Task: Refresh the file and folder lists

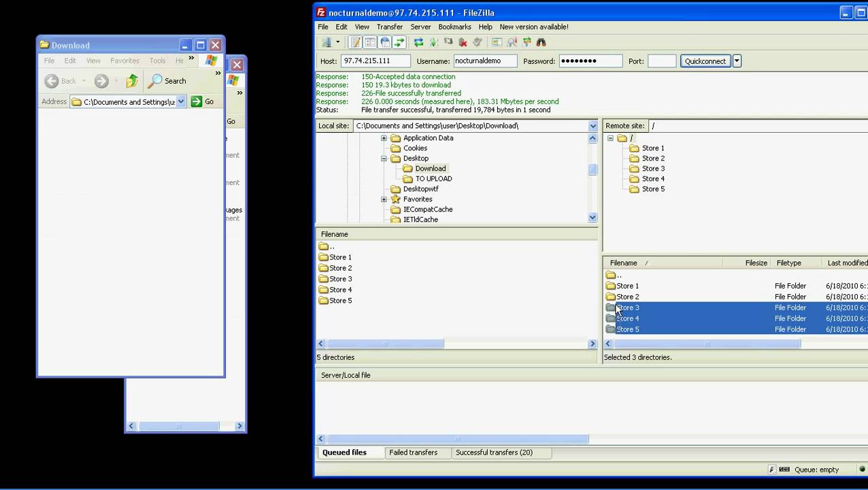Action: coord(418,42)
